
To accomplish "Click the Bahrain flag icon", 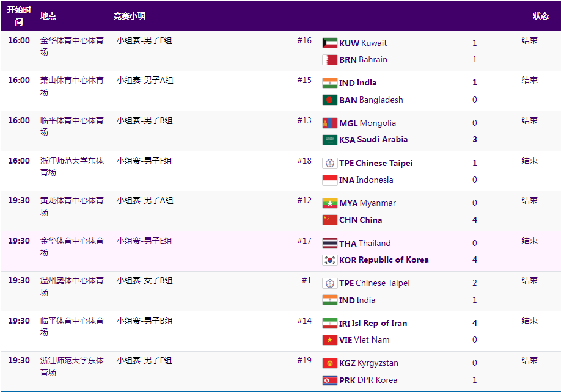I will (x=329, y=60).
